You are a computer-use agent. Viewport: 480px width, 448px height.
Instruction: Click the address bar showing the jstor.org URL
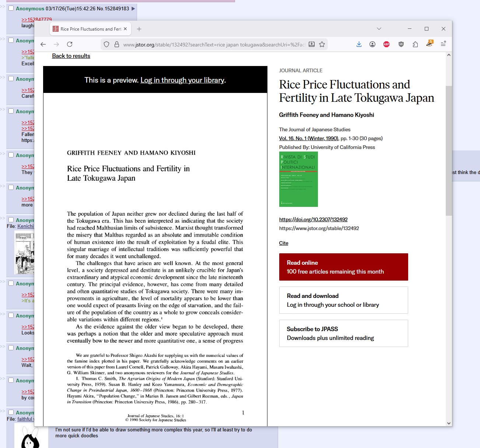point(214,45)
